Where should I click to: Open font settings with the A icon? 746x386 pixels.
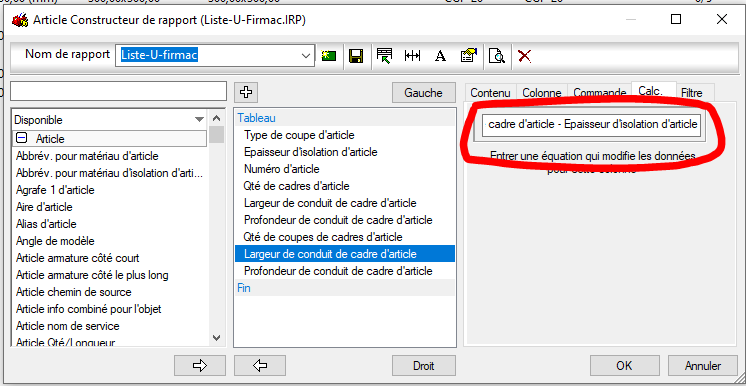click(441, 56)
